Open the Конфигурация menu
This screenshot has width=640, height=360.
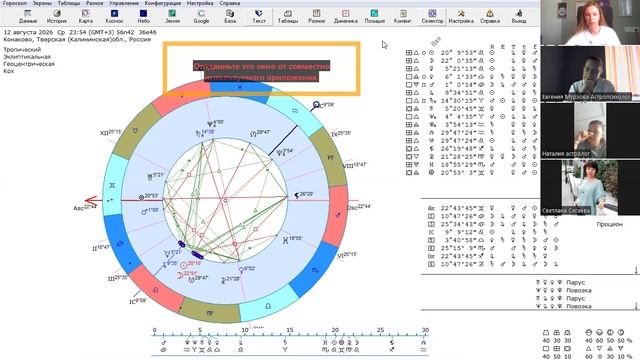[x=162, y=3]
